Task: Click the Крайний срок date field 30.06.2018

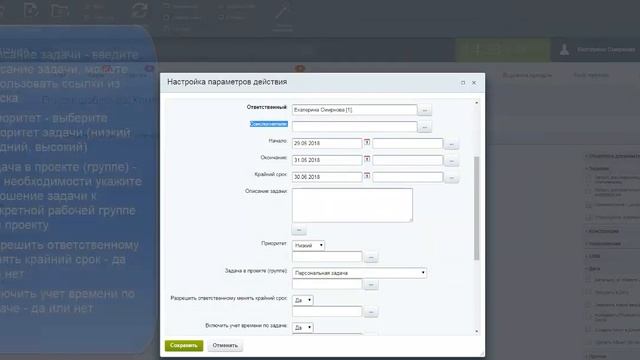Action: coord(327,177)
